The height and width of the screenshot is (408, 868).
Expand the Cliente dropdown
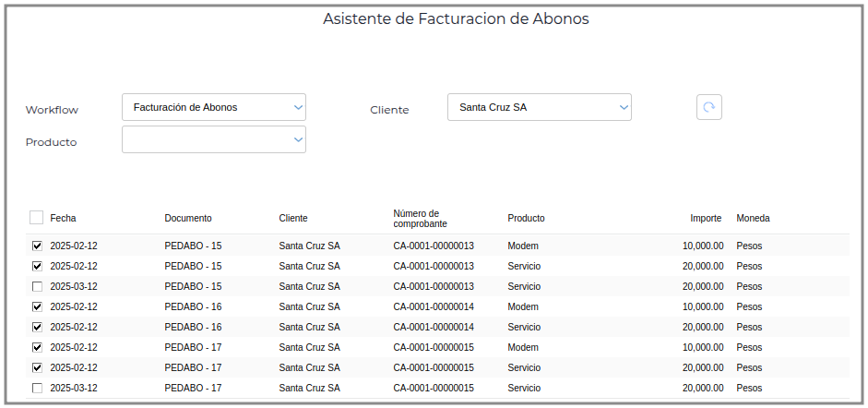pos(540,107)
